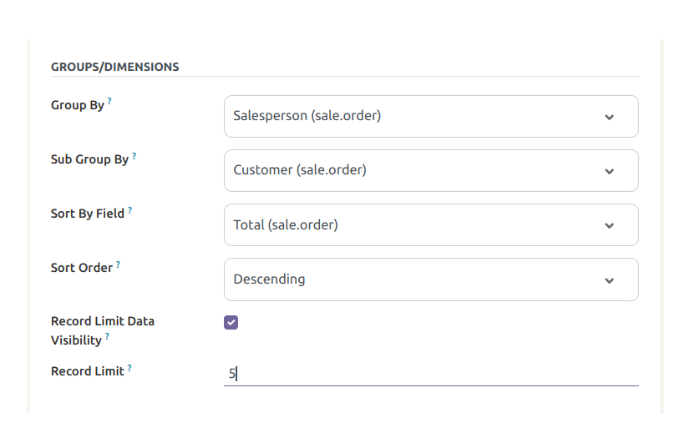Show Record Limit Data Visibility help icon
The width and height of the screenshot is (690, 438).
(107, 337)
